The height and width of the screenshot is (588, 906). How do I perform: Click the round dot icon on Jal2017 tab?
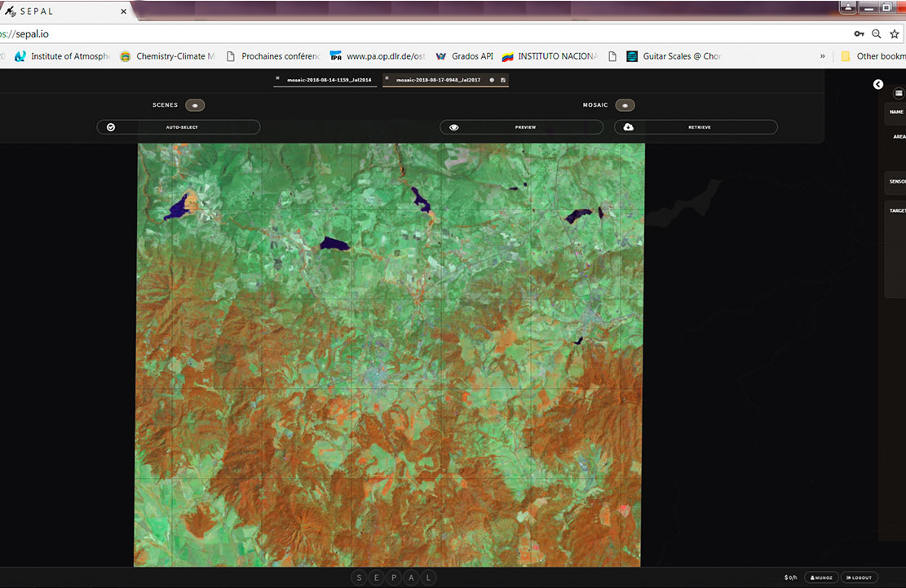point(492,80)
